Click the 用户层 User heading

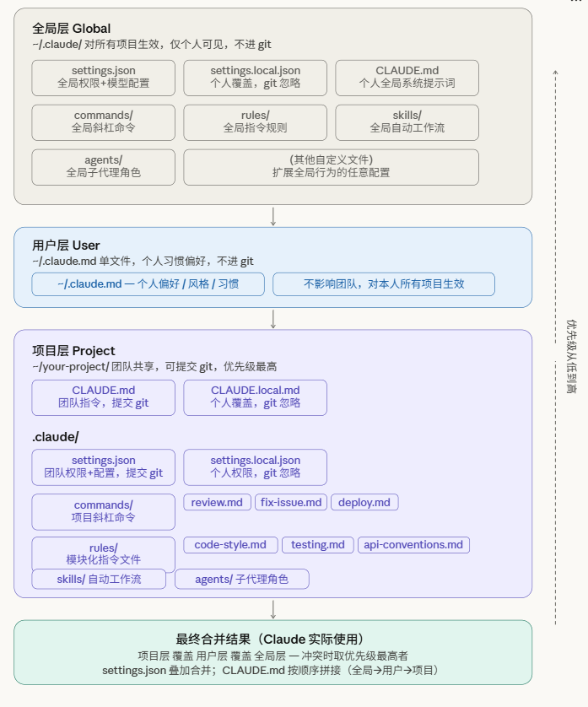pos(66,246)
